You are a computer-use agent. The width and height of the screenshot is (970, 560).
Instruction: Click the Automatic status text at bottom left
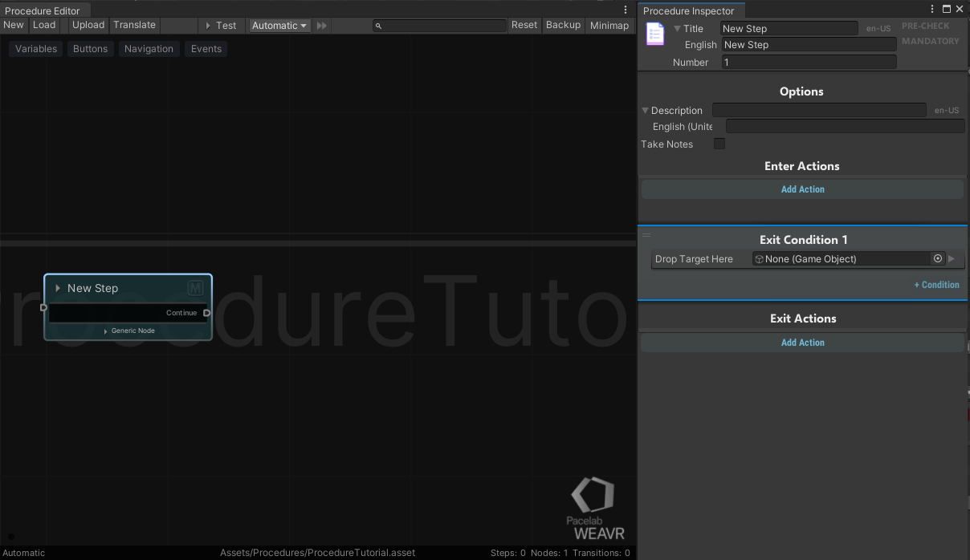click(x=24, y=553)
